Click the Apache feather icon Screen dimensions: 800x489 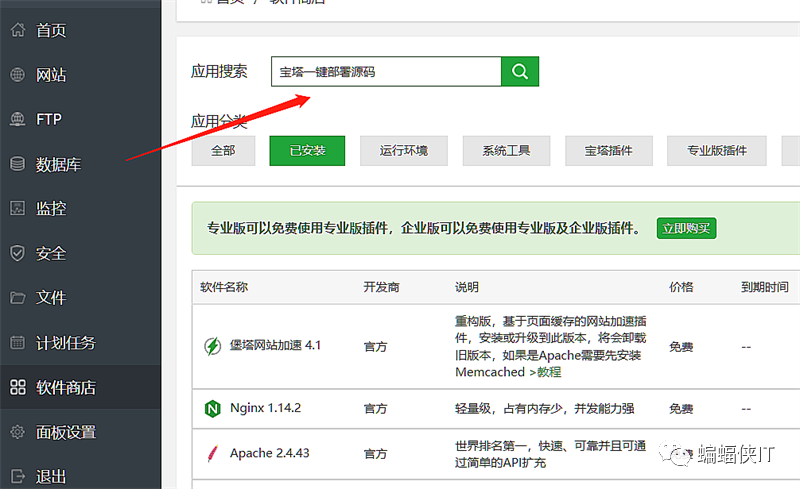[x=212, y=453]
